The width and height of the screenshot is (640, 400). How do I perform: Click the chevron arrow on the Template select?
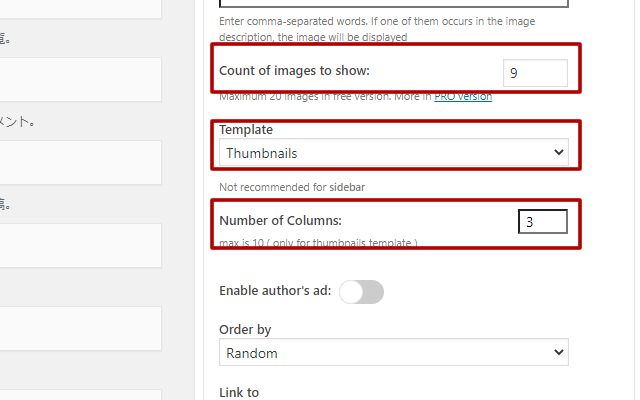pos(558,153)
